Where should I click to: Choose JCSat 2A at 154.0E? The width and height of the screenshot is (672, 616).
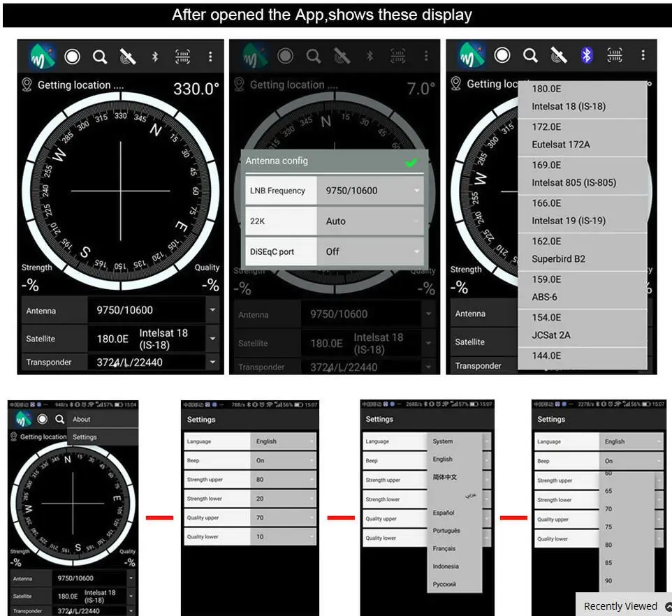[x=582, y=327]
